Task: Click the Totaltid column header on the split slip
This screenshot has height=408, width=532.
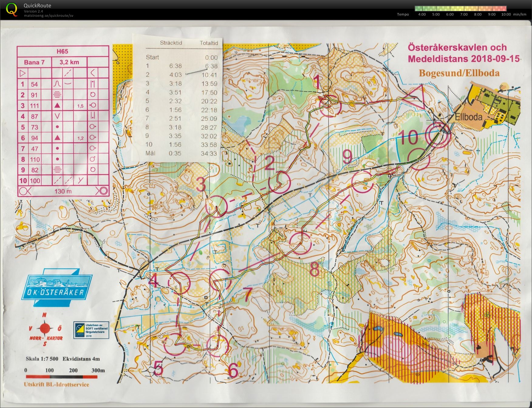Action: point(209,43)
